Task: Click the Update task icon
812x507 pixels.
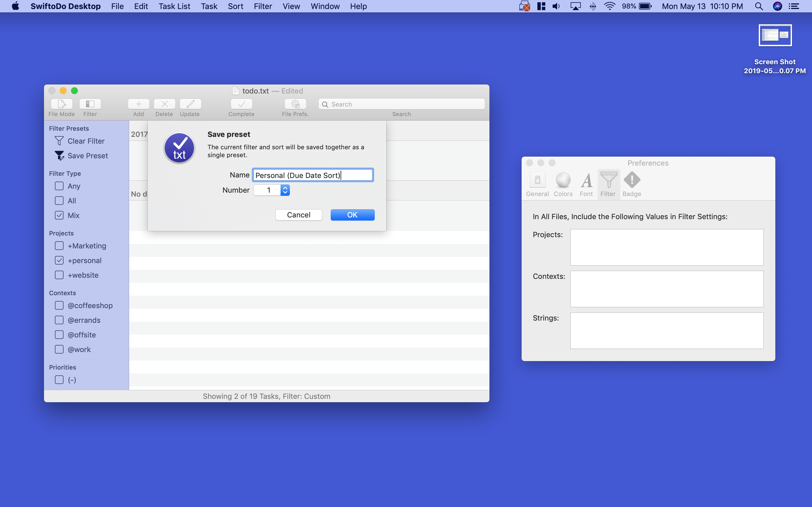Action: coord(189,104)
